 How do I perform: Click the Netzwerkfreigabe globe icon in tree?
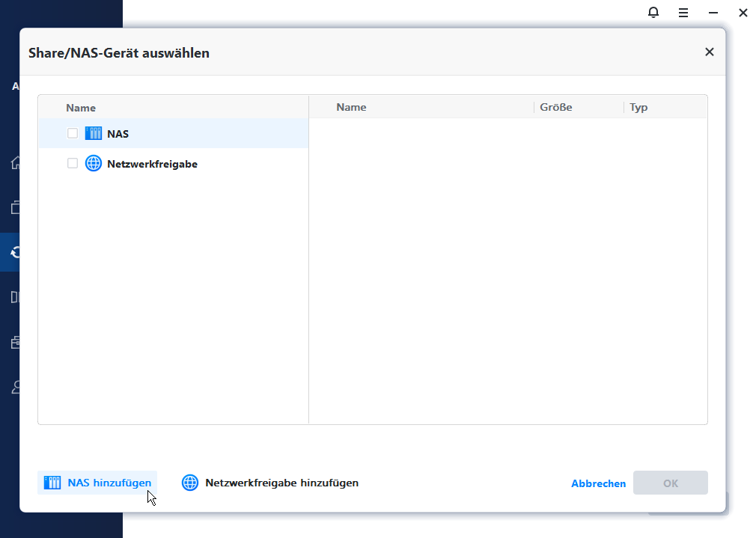pyautogui.click(x=94, y=163)
